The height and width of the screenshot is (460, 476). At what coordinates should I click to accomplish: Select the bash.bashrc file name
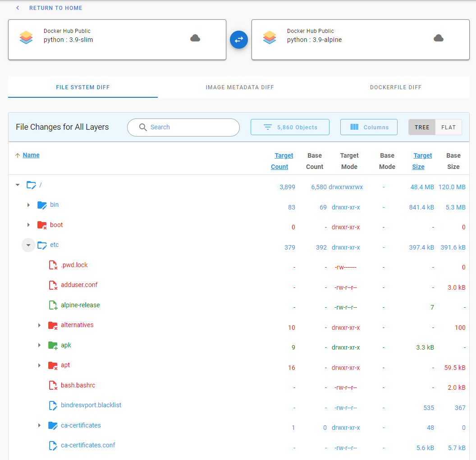[78, 385]
